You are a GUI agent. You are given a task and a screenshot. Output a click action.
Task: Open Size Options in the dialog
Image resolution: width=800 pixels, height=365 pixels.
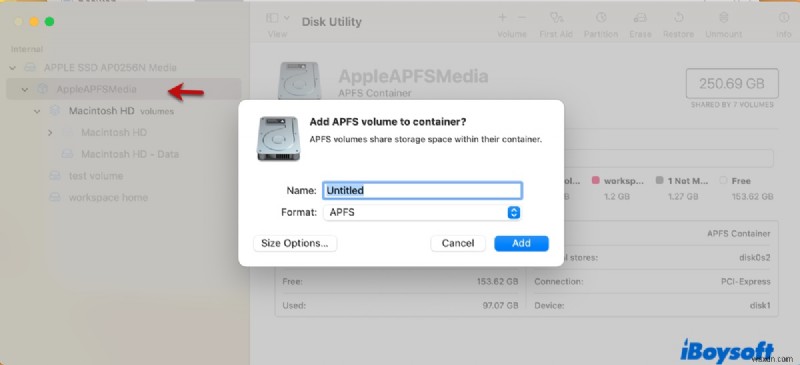point(295,243)
